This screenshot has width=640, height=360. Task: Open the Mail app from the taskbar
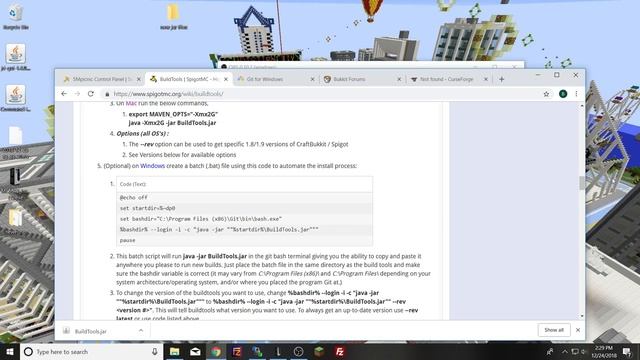point(195,351)
